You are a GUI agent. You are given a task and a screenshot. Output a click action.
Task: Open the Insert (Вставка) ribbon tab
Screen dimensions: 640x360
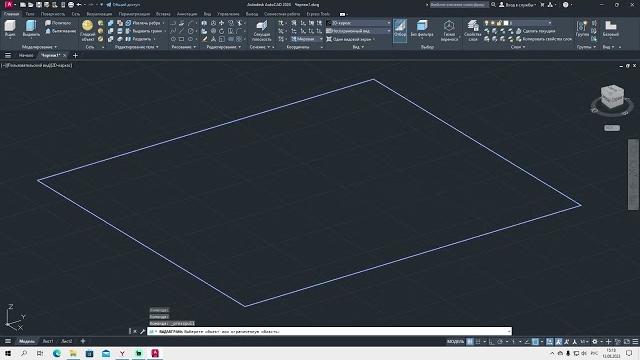point(163,14)
